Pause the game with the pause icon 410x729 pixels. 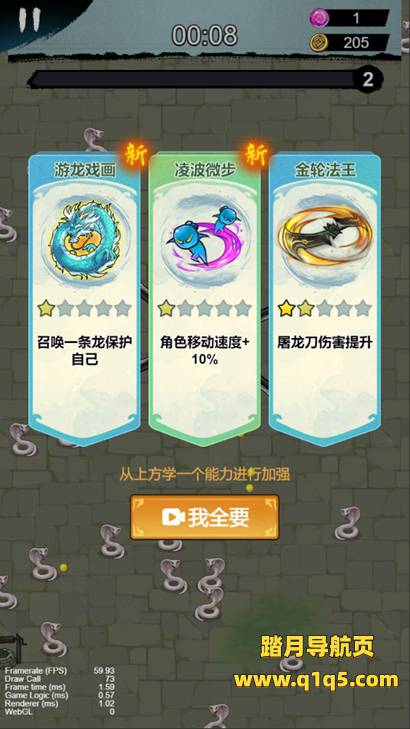point(29,20)
